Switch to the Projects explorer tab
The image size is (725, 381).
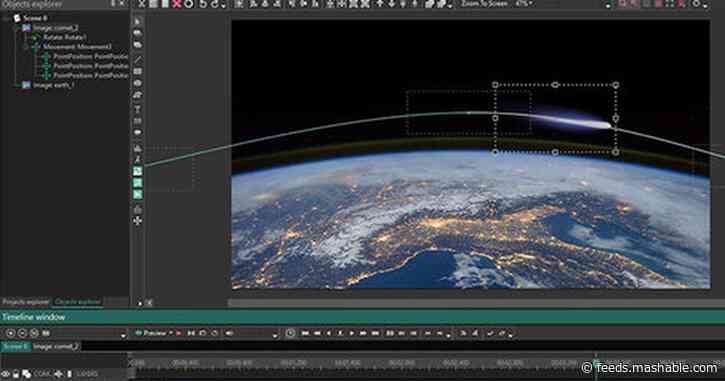tap(25, 302)
